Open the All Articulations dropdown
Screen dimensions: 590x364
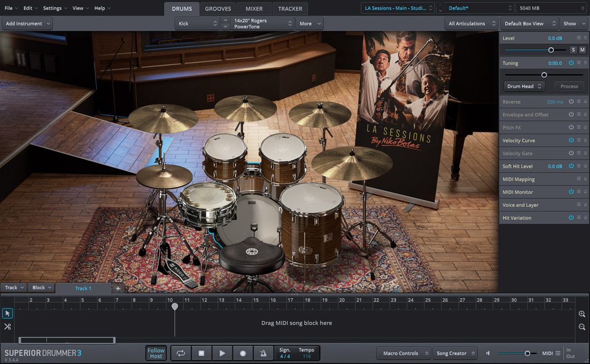tap(472, 23)
